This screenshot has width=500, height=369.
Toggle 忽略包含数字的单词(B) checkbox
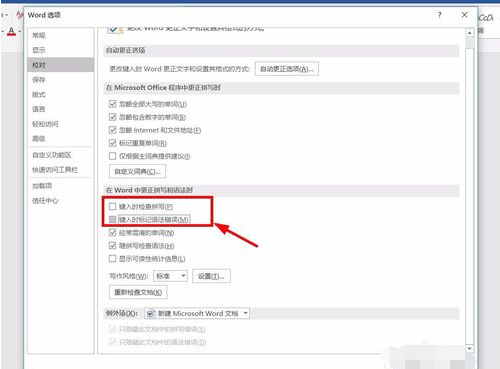click(x=113, y=117)
